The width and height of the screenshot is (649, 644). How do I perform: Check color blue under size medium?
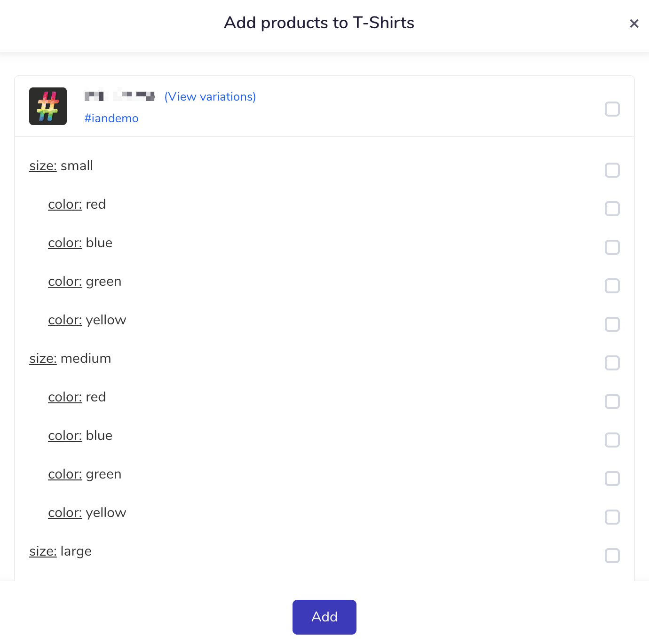click(x=612, y=440)
